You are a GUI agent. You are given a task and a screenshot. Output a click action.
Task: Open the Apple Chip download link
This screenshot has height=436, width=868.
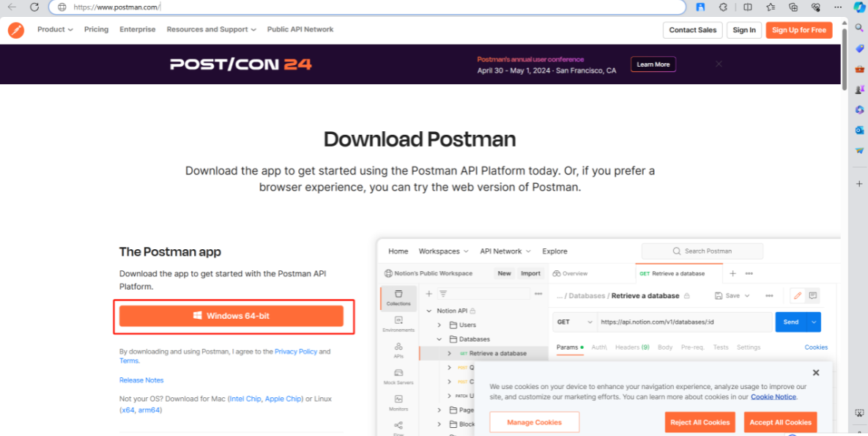pos(283,399)
